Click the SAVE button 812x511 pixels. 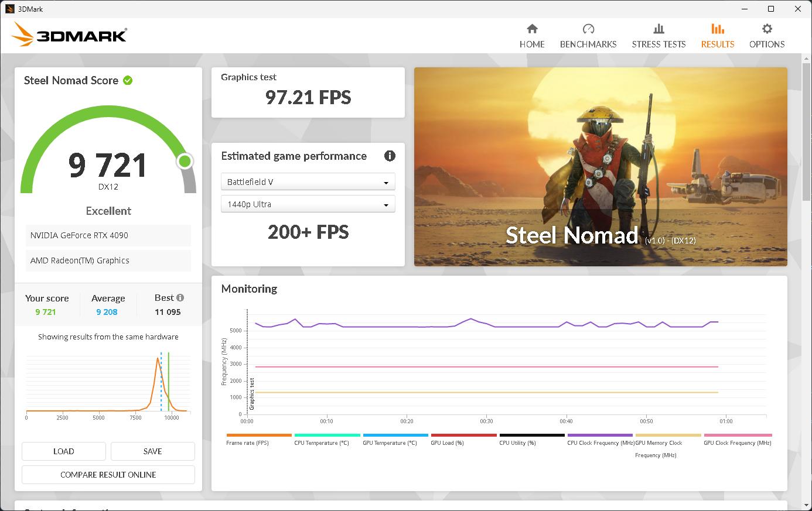click(152, 451)
